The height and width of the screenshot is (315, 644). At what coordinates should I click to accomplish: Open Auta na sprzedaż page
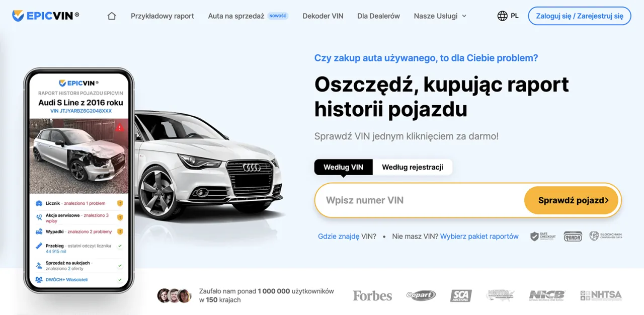pos(236,16)
